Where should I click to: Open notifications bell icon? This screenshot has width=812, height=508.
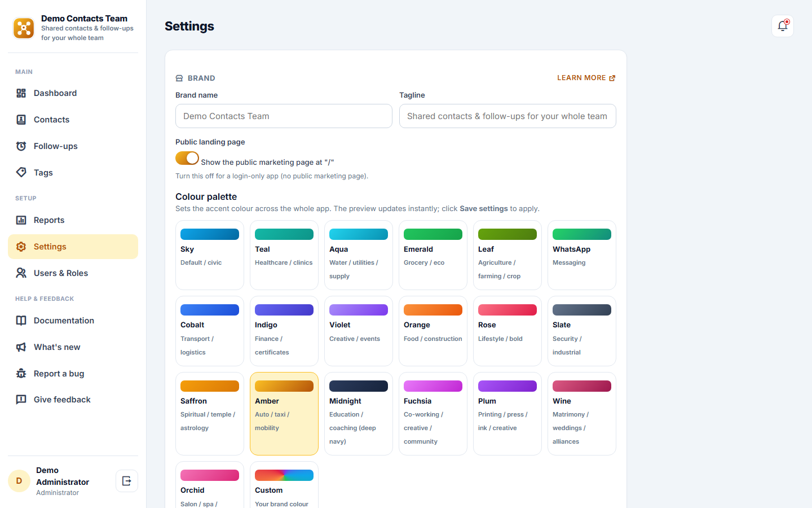(x=783, y=26)
